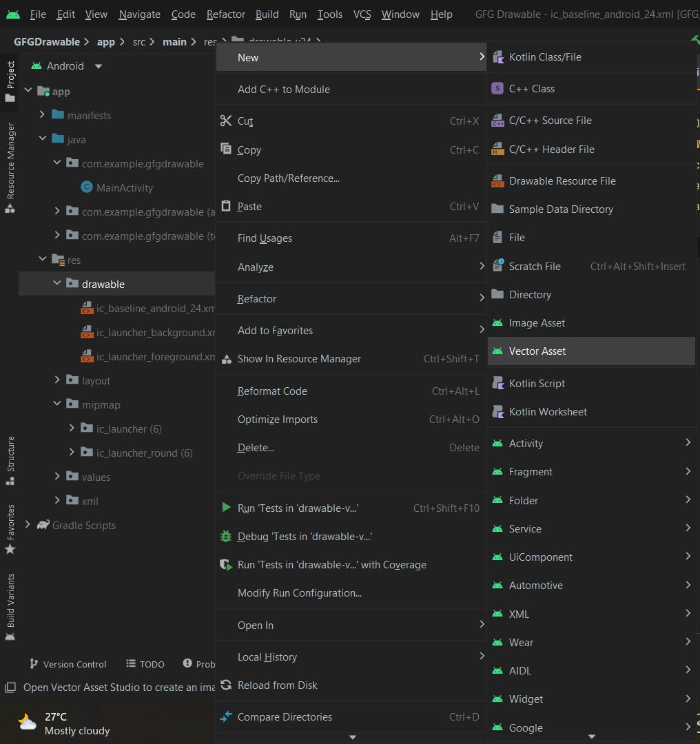The height and width of the screenshot is (744, 700).
Task: Open the File menu
Action: pos(38,14)
